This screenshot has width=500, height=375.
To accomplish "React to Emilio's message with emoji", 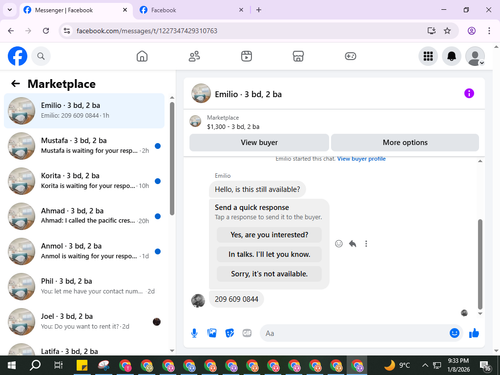I will 339,244.
